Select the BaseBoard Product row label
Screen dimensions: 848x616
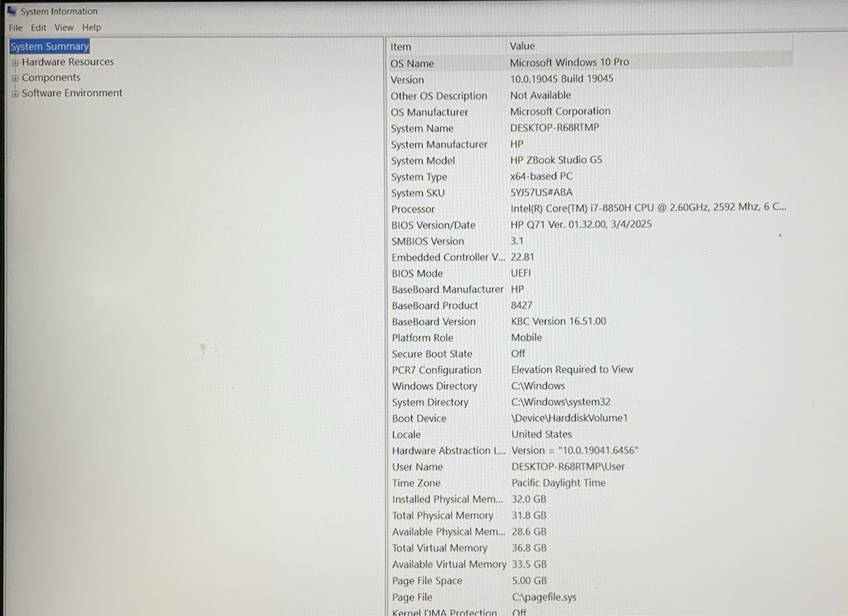pyautogui.click(x=435, y=306)
